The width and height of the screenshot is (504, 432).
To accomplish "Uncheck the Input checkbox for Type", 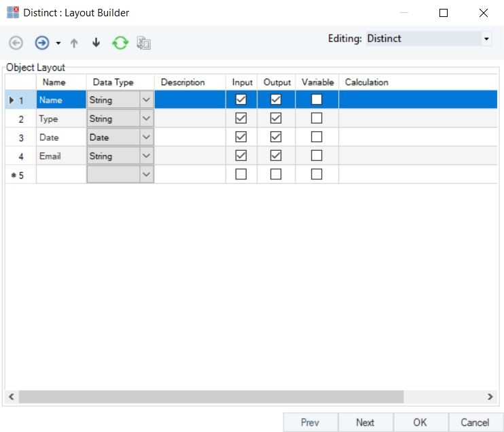I will (x=240, y=119).
